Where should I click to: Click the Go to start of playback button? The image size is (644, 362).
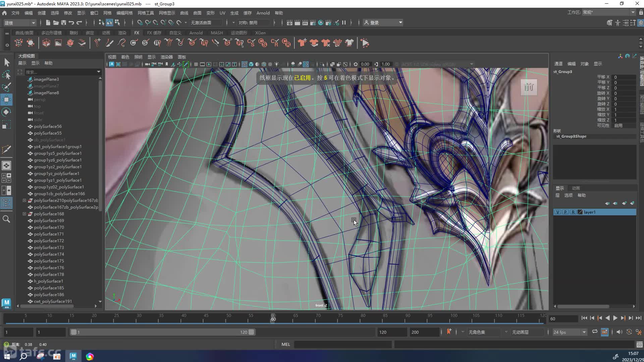[x=584, y=318]
